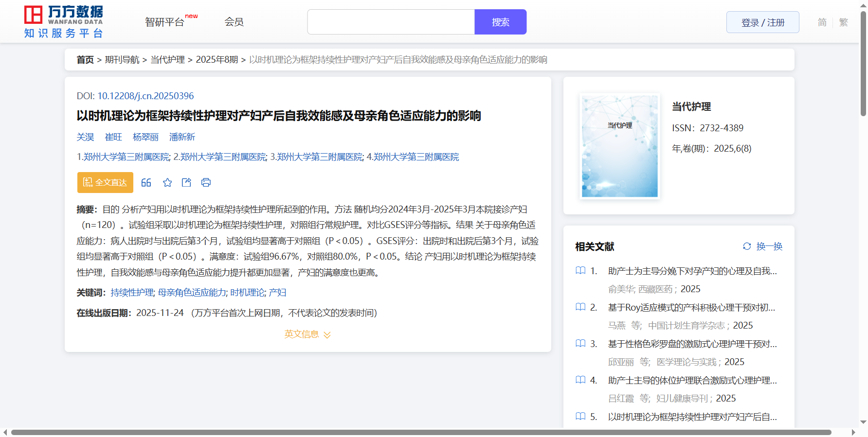The width and height of the screenshot is (868, 437).
Task: Click the 当代护理 journal cover thumbnail
Action: [619, 146]
